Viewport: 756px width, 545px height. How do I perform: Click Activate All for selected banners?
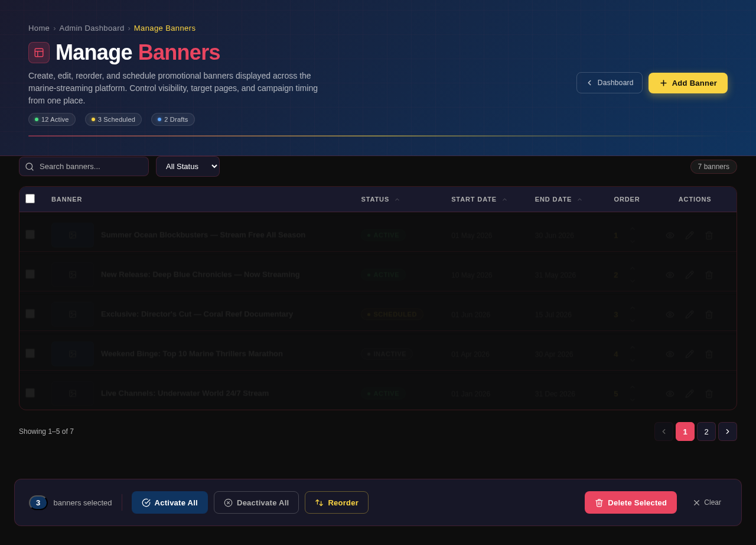[x=170, y=502]
